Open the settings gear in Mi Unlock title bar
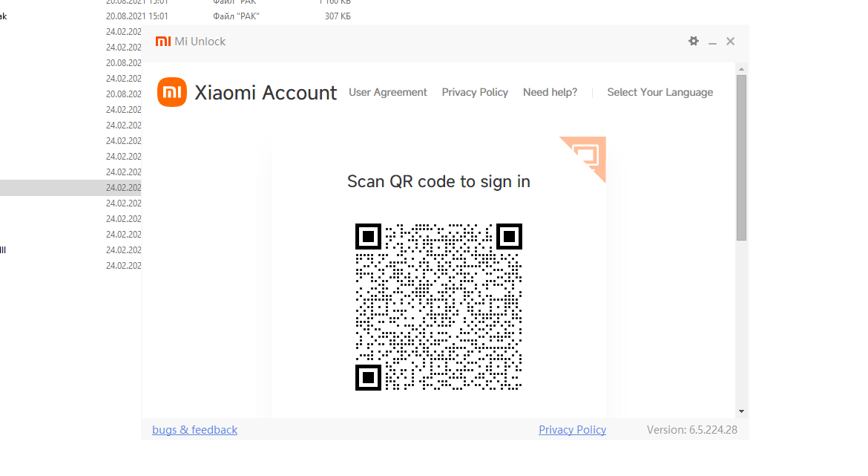 (694, 42)
